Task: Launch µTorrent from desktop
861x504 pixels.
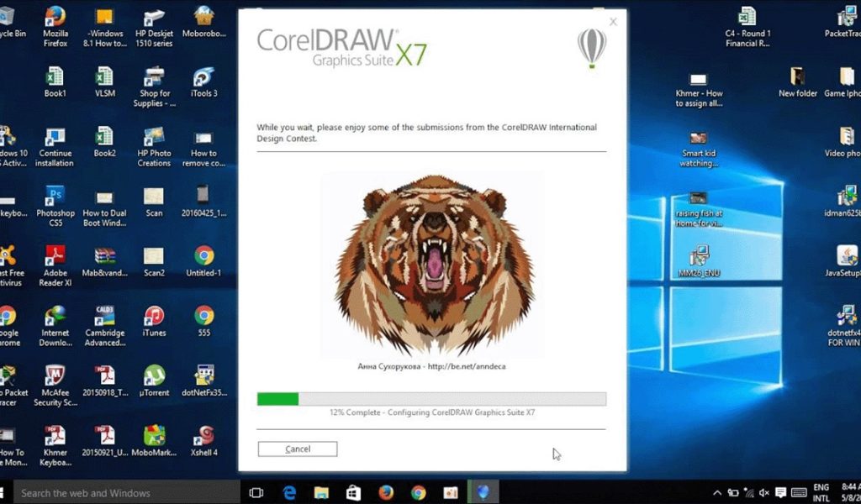Action: click(x=155, y=381)
